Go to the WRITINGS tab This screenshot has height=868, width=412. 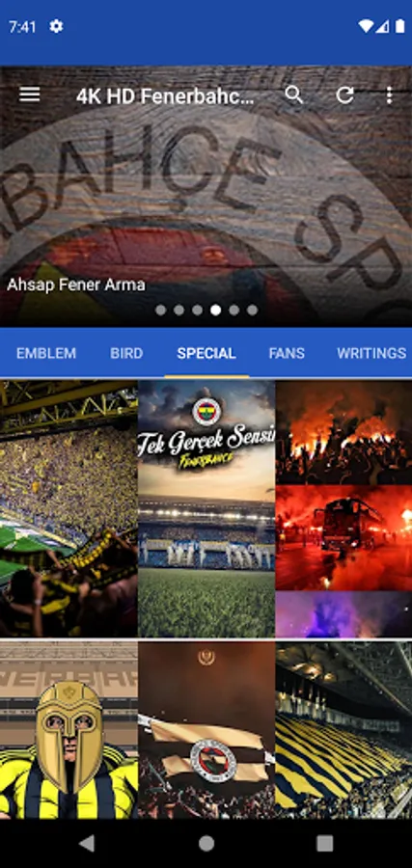tap(371, 353)
